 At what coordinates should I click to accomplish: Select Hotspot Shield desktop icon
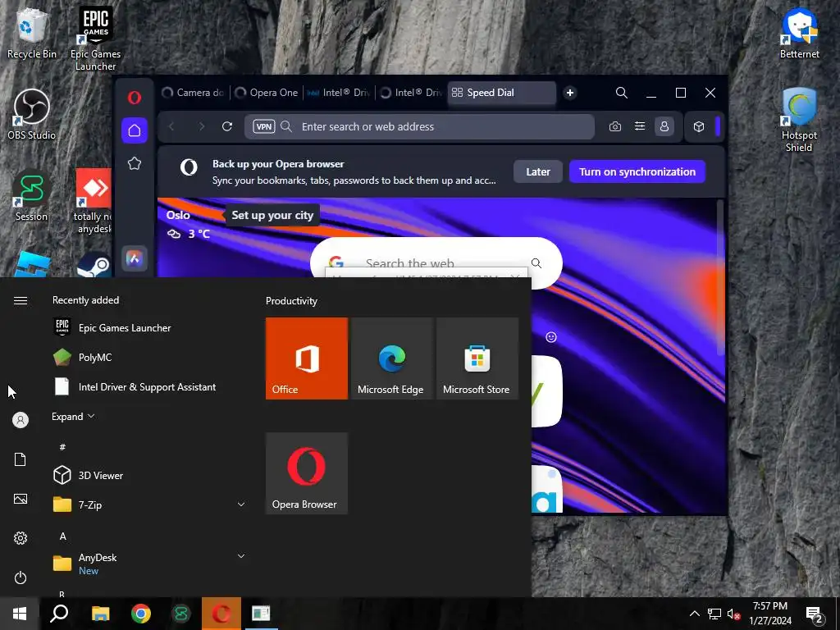(799, 120)
